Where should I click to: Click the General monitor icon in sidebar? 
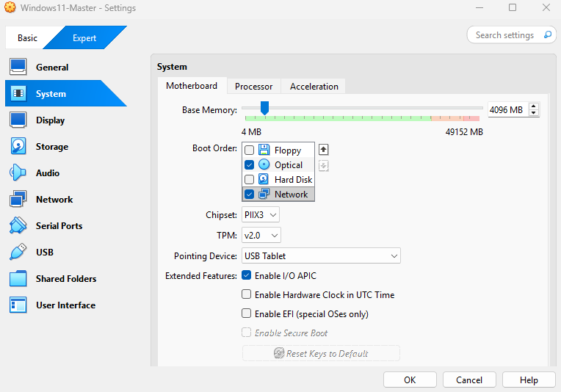[18, 67]
